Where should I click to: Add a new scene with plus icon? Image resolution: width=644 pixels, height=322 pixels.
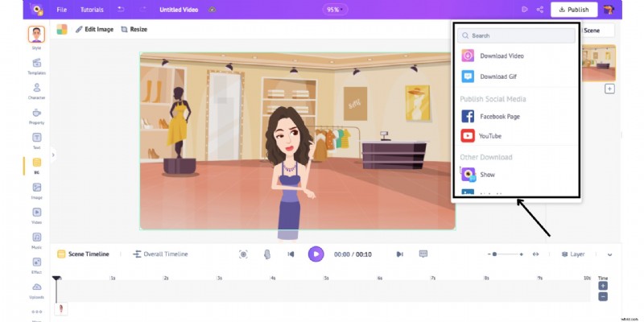click(x=609, y=89)
